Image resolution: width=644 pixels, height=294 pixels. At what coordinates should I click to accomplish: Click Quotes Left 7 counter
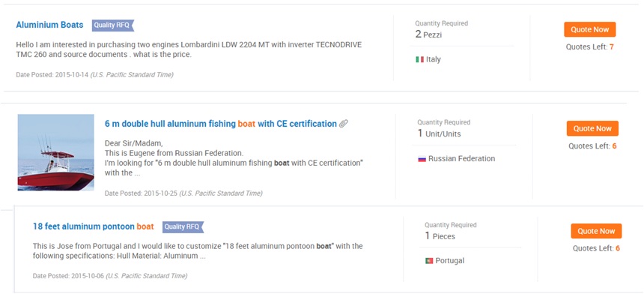[590, 47]
